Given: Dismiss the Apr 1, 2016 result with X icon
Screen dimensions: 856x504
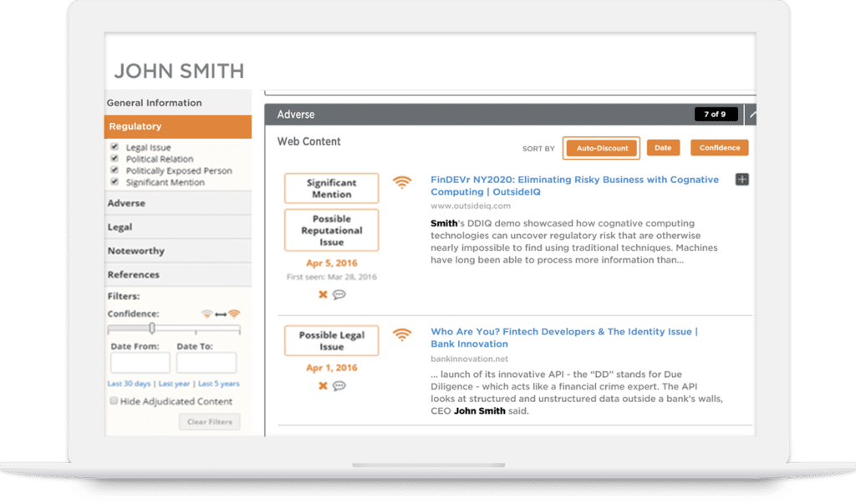Looking at the screenshot, I should [x=324, y=385].
